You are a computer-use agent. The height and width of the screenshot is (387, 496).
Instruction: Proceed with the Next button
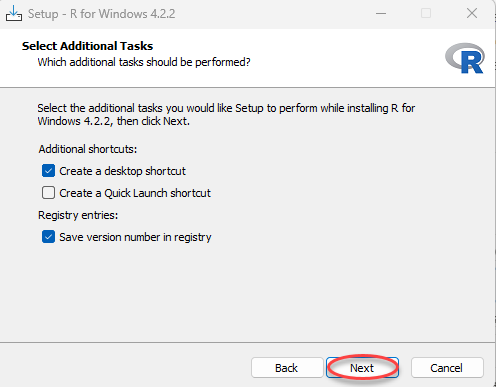point(362,368)
